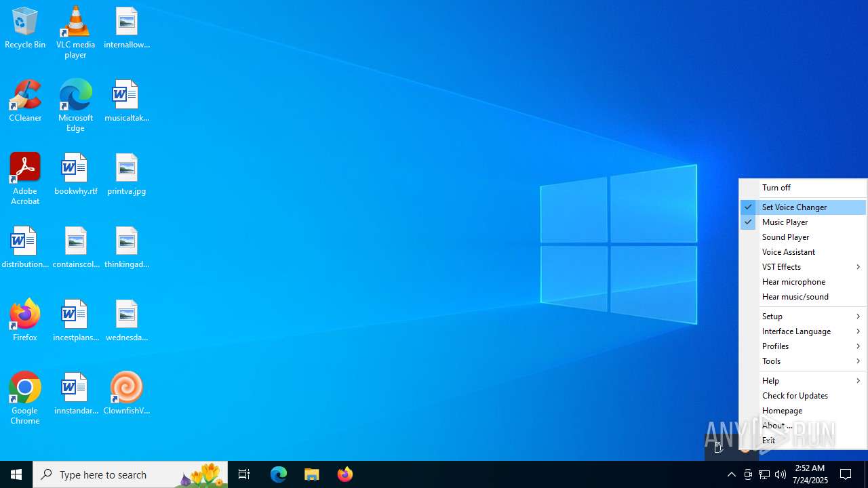The height and width of the screenshot is (488, 868).
Task: Select the printva.jpg image icon
Action: (x=127, y=175)
